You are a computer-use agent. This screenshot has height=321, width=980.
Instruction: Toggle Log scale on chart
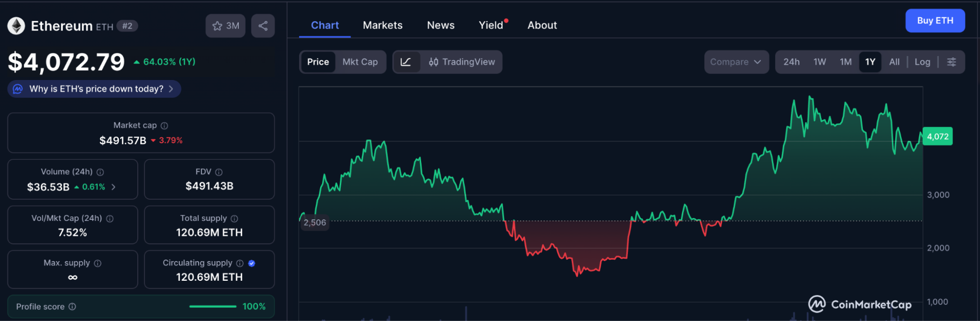tap(922, 62)
